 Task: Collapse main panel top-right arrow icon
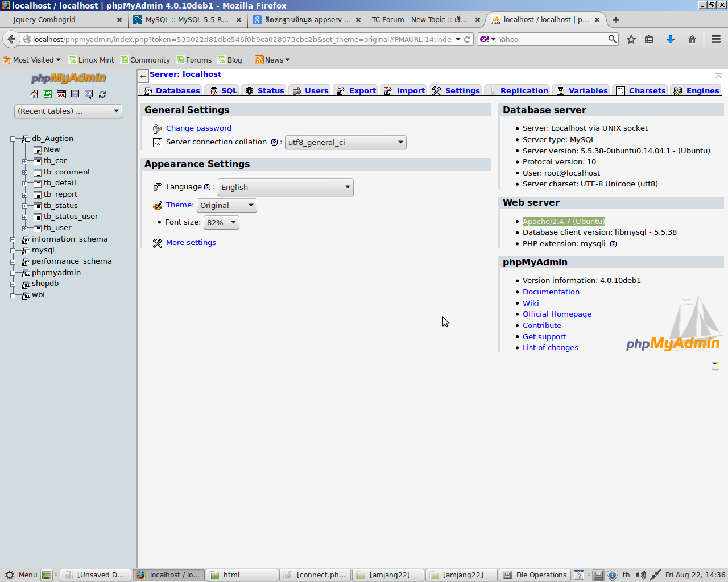coord(718,76)
